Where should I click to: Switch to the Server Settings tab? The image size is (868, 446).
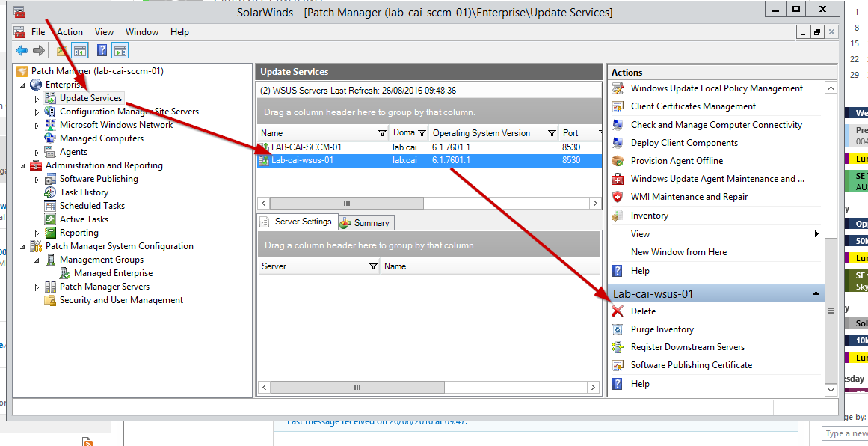[x=298, y=222]
